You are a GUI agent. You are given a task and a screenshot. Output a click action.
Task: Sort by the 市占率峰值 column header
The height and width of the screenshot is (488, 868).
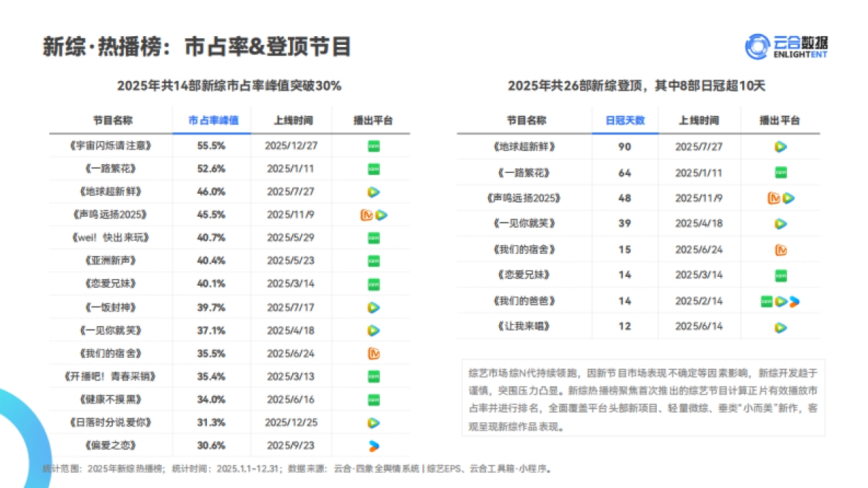click(213, 120)
